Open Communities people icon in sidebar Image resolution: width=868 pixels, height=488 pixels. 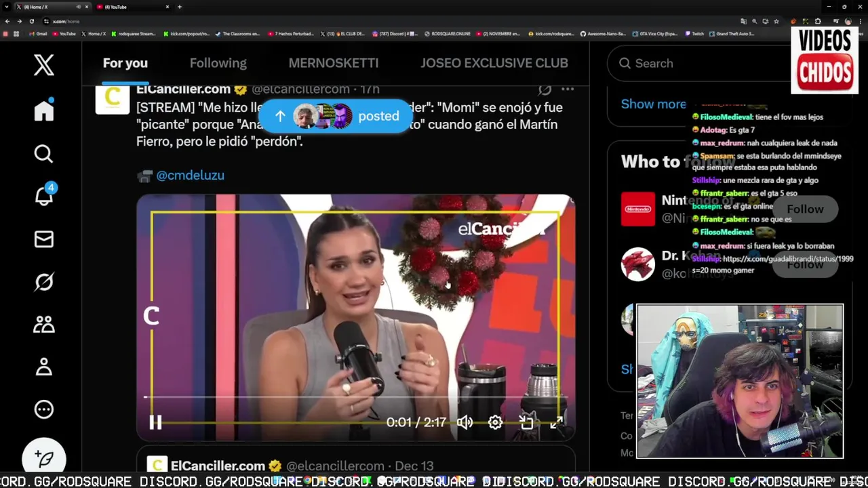[x=44, y=324]
